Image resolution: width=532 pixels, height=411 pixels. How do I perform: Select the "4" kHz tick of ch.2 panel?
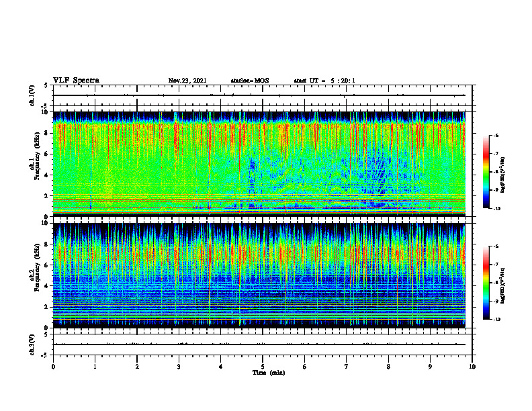(47, 286)
